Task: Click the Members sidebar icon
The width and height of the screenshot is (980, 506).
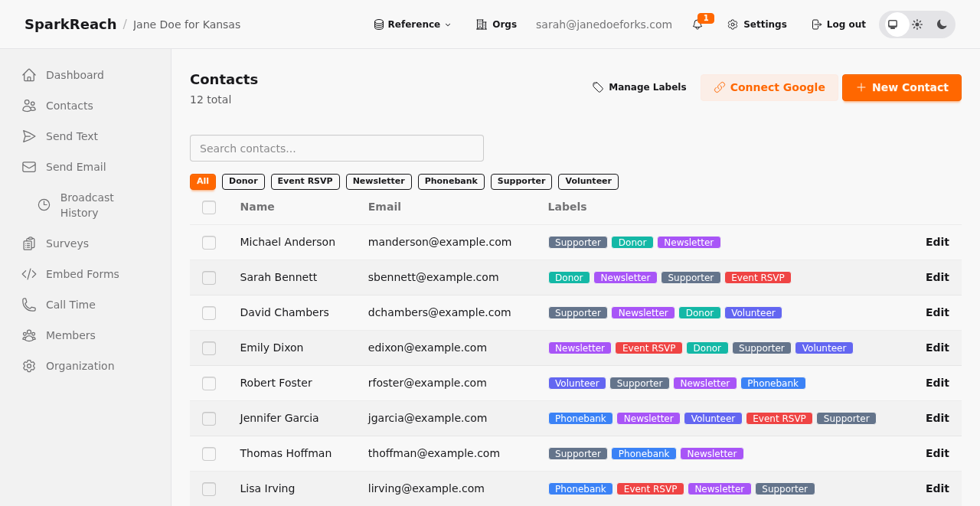Action: [x=29, y=335]
